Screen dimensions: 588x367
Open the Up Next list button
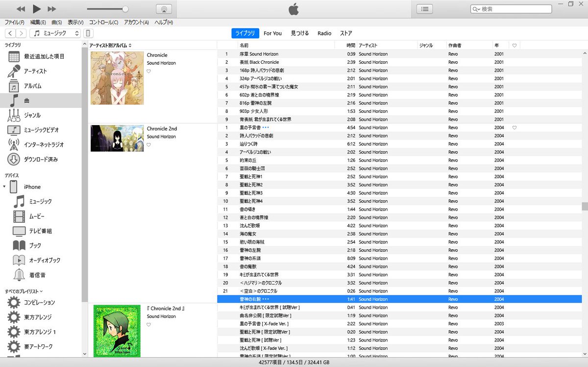[425, 9]
